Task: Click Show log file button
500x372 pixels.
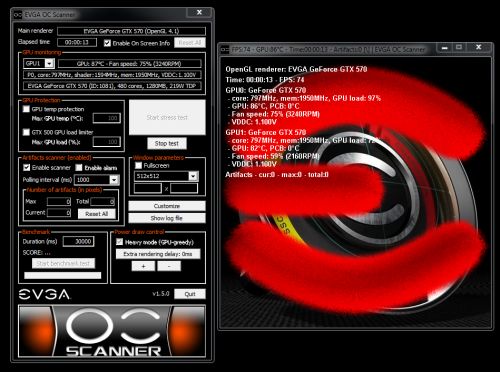Action: [167, 218]
